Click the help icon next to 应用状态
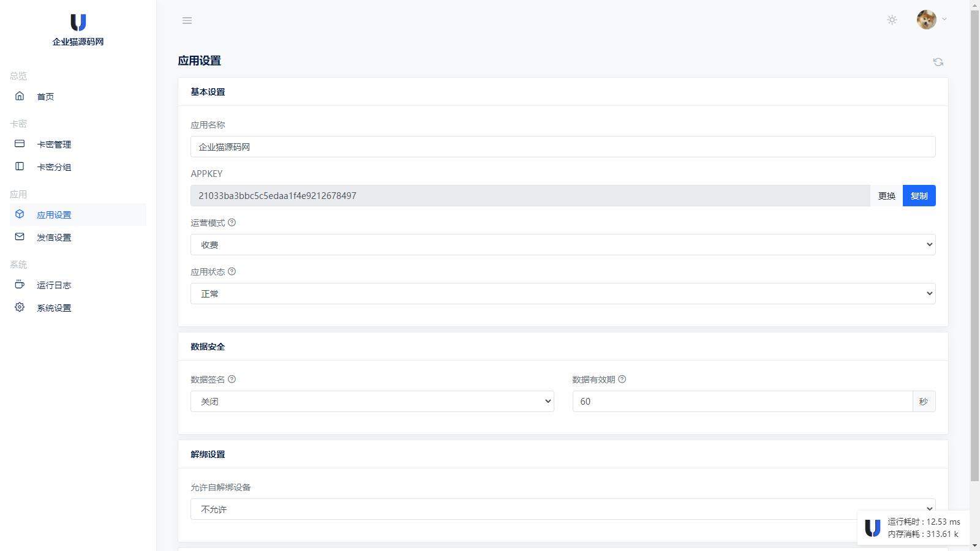Viewport: 980px width, 551px height. click(x=232, y=272)
